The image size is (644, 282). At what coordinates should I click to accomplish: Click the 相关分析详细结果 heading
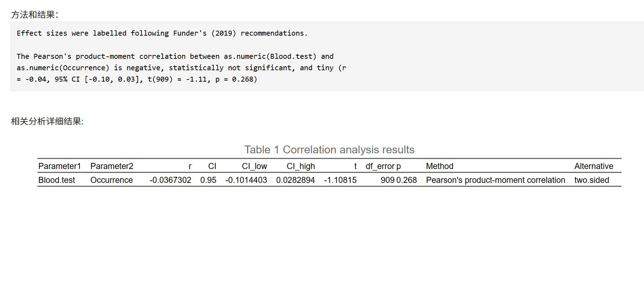[x=47, y=121]
